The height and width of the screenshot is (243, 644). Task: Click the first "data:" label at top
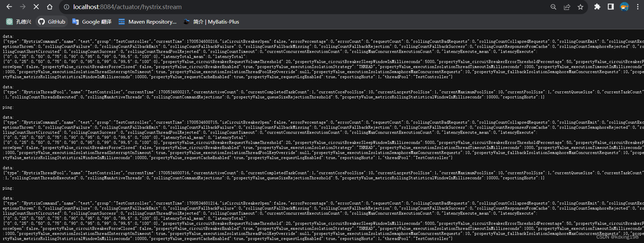tap(8, 36)
